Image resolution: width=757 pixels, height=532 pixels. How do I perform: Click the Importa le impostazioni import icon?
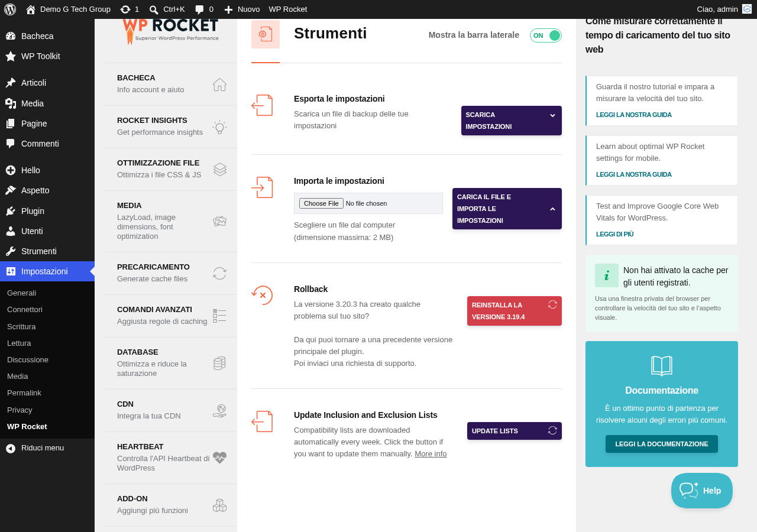click(262, 187)
